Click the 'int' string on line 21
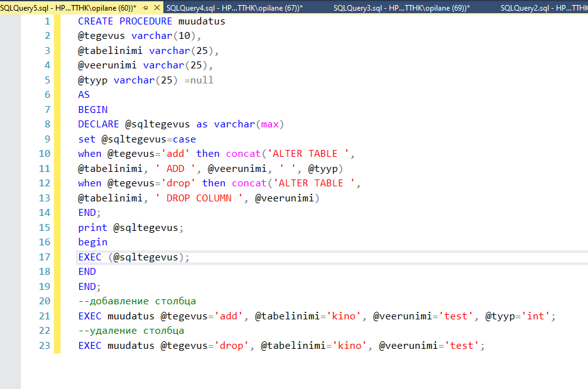This screenshot has height=389, width=588. click(x=535, y=316)
